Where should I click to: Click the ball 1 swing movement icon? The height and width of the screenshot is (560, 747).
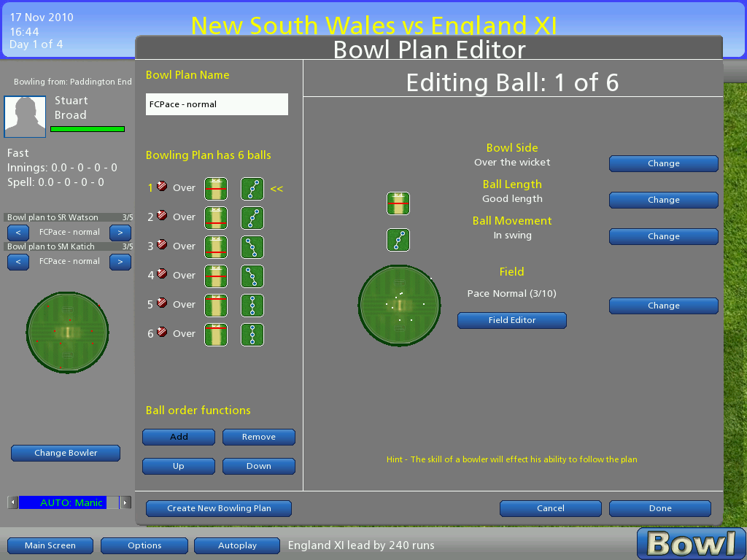click(252, 189)
